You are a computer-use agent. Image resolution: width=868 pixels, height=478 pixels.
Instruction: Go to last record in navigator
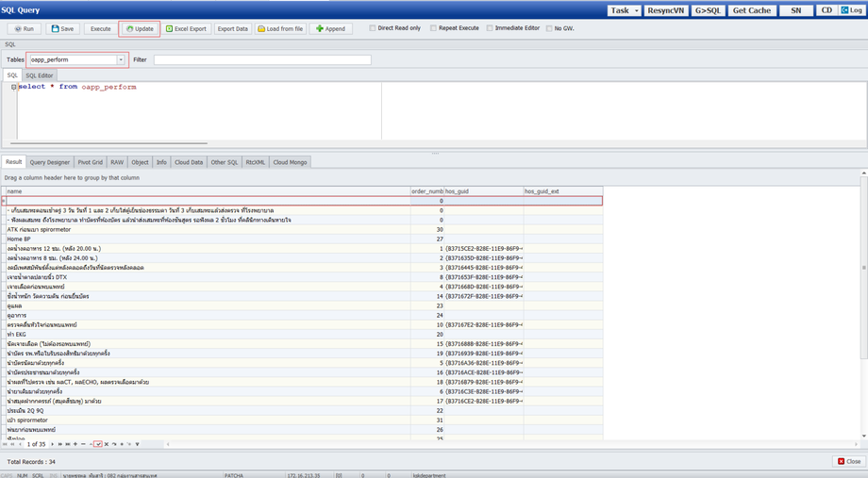pyautogui.click(x=68, y=444)
